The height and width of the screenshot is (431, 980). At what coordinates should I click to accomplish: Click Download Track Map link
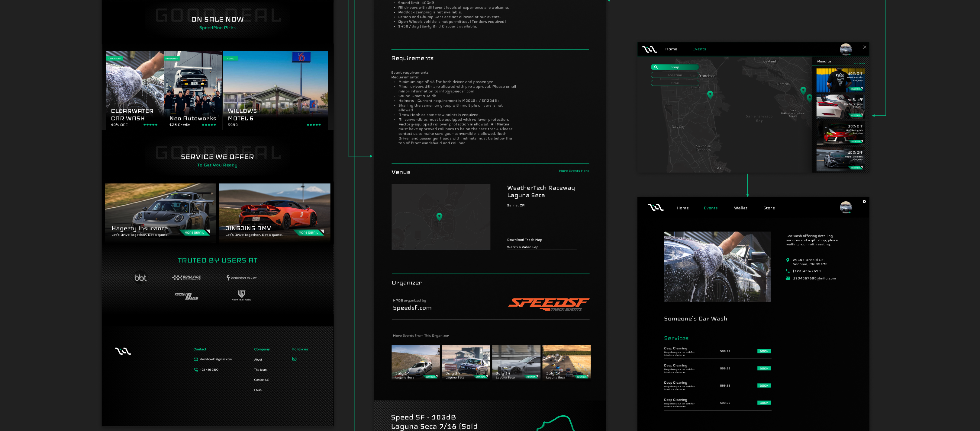524,239
